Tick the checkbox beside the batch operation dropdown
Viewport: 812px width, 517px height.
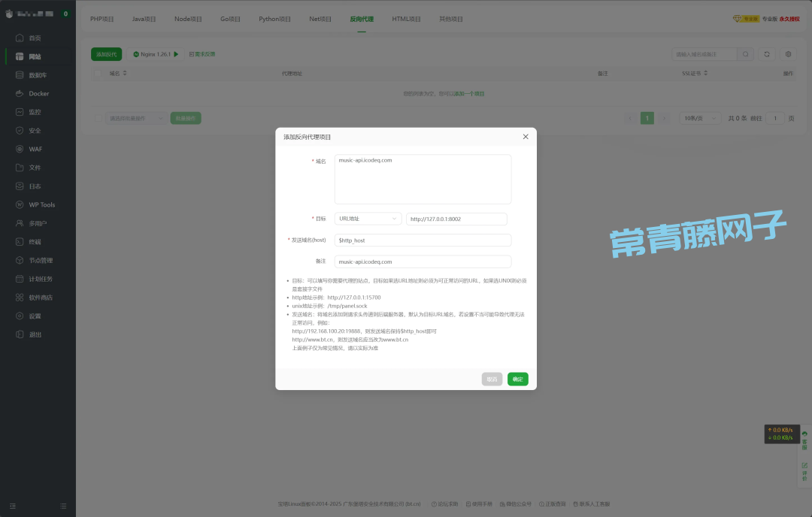98,118
